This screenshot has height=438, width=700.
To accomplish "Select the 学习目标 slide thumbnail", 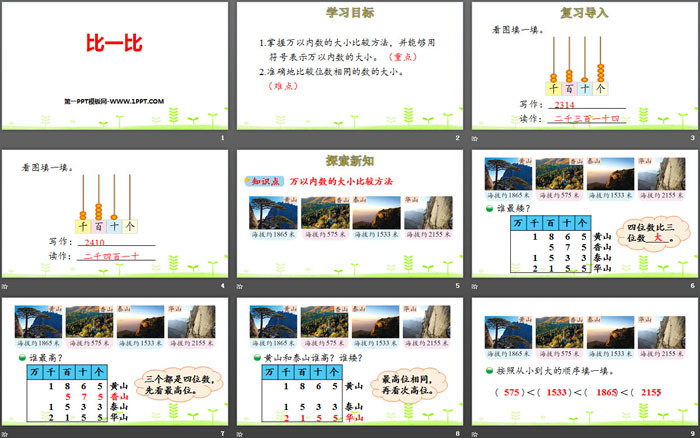I will (x=349, y=70).
